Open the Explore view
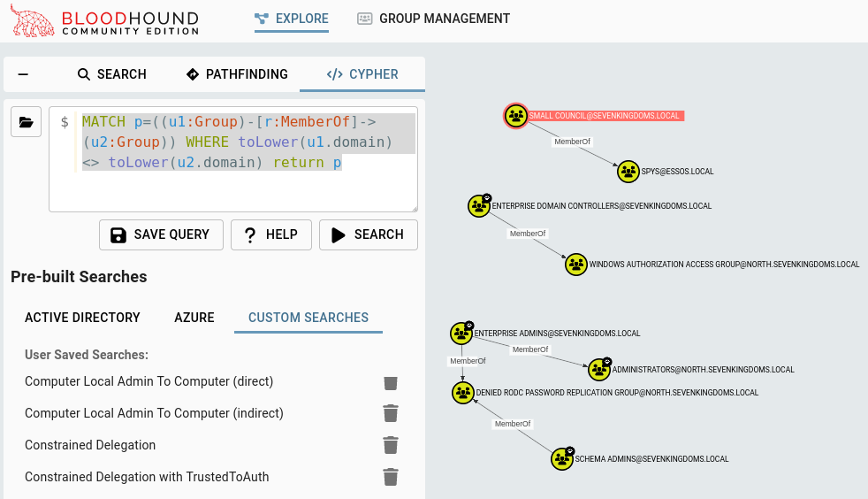Screen dimensions: 868x499 pos(292,19)
